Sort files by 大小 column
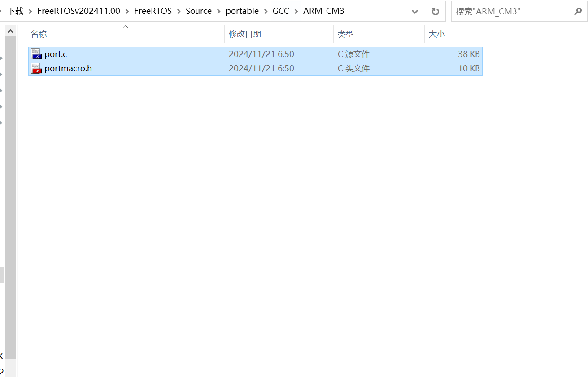Screen dimensions: 588x377 (x=437, y=34)
